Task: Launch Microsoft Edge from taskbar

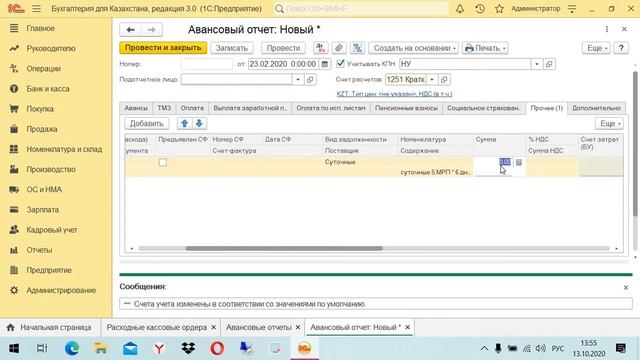Action: tap(72, 348)
